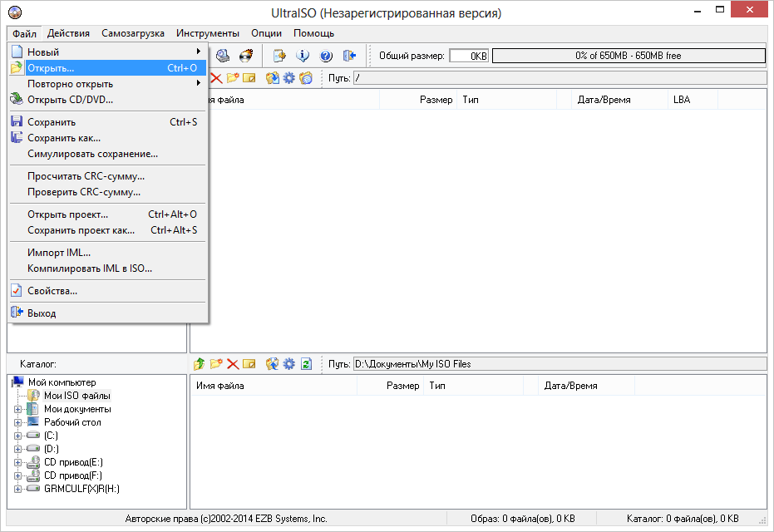Click the blue gear icon in the catalog toolbar

pos(288,364)
